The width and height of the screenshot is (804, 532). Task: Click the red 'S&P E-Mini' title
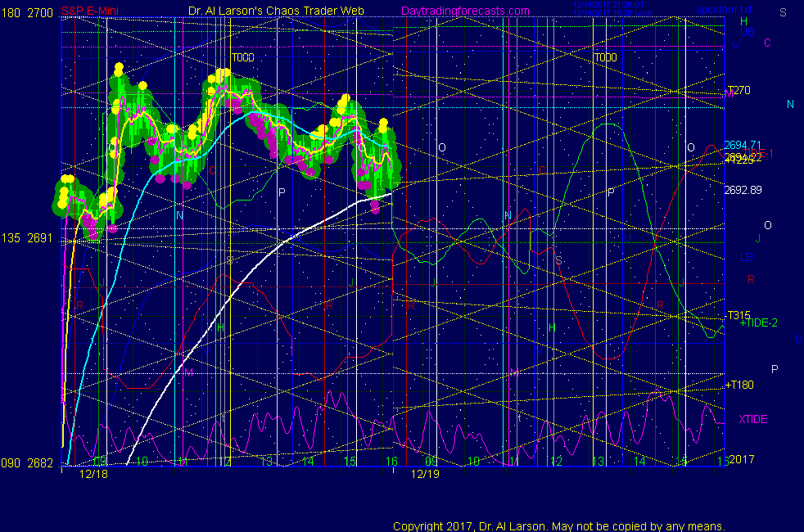(90, 11)
